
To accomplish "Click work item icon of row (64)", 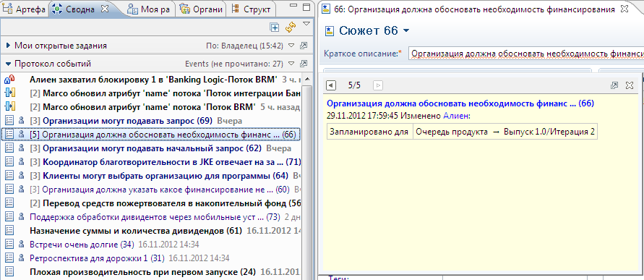I will click(9, 176).
